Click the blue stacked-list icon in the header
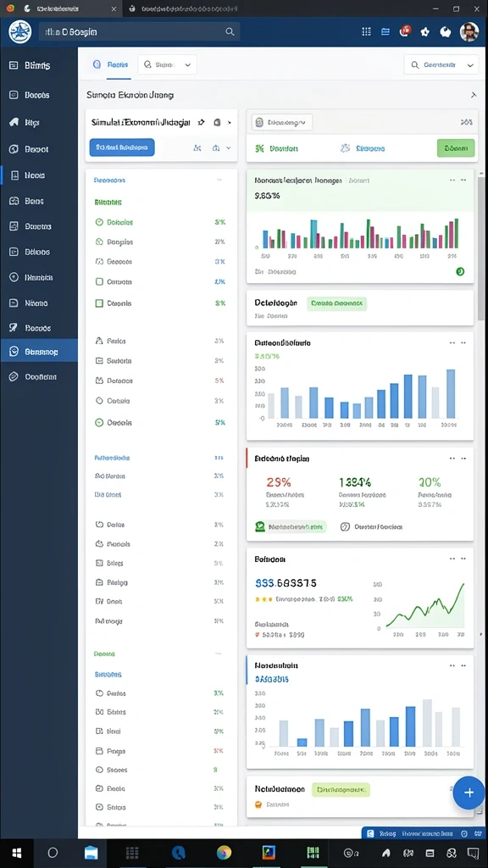This screenshot has width=488, height=868. (385, 31)
